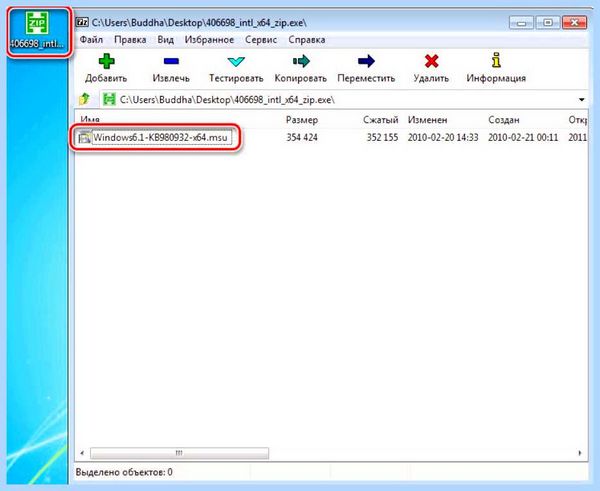Open the Сервис menu
This screenshot has width=600, height=491.
261,40
